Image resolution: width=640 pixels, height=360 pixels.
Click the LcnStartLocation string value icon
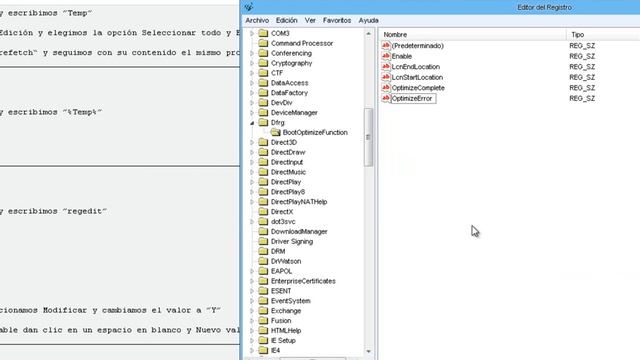[386, 77]
